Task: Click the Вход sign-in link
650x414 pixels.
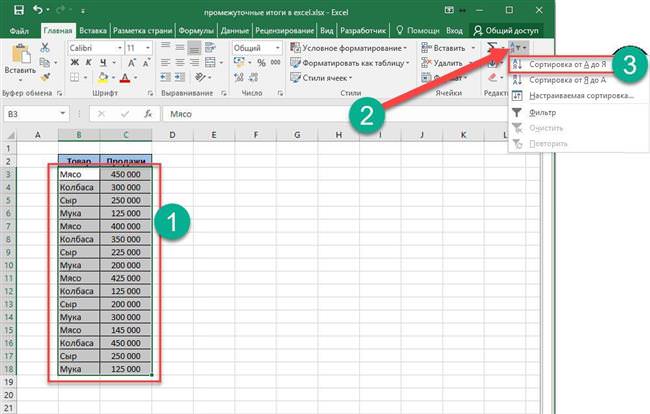Action: 454,31
